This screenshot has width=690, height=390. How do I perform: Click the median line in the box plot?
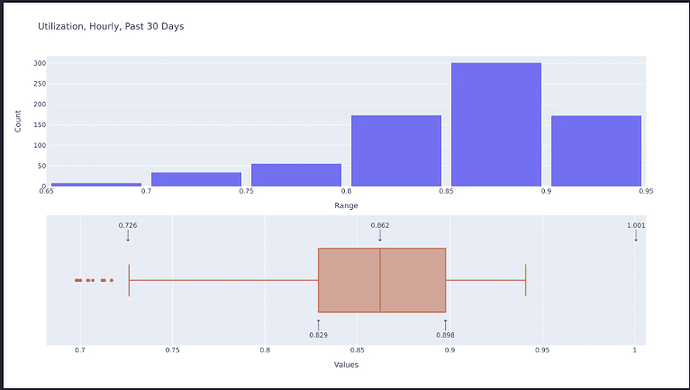click(380, 280)
